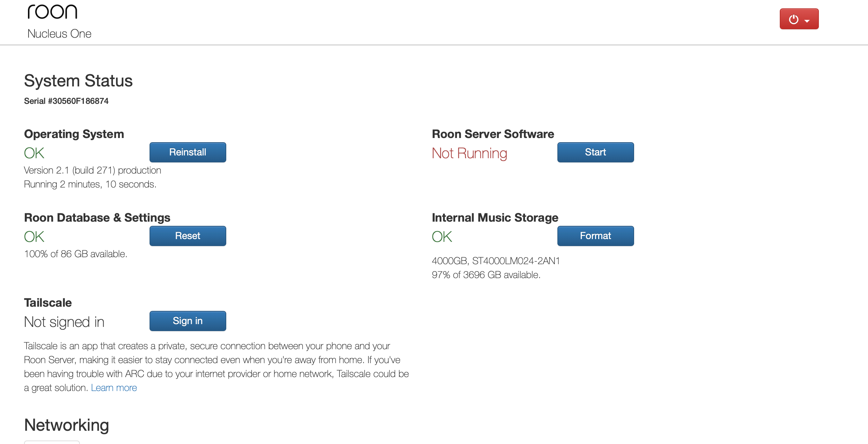Click the Version 2.1 build 271 text

pos(92,170)
